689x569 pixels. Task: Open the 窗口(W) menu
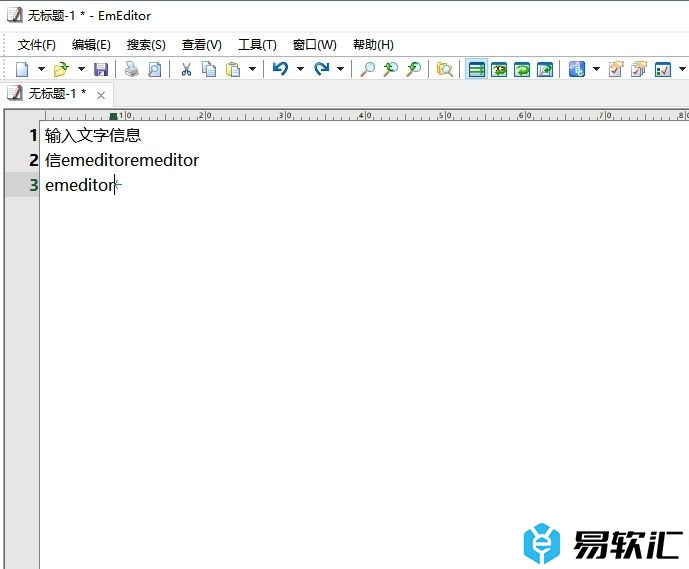point(315,44)
